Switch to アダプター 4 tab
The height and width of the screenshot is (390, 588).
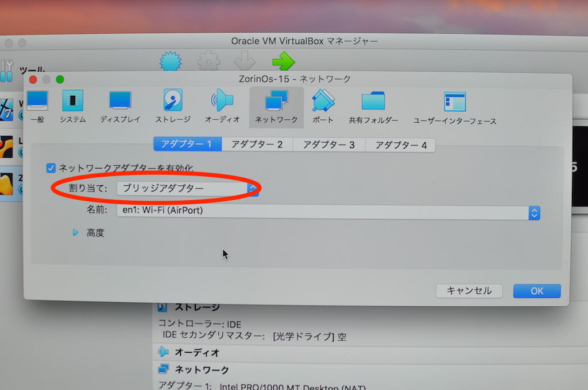pos(400,145)
